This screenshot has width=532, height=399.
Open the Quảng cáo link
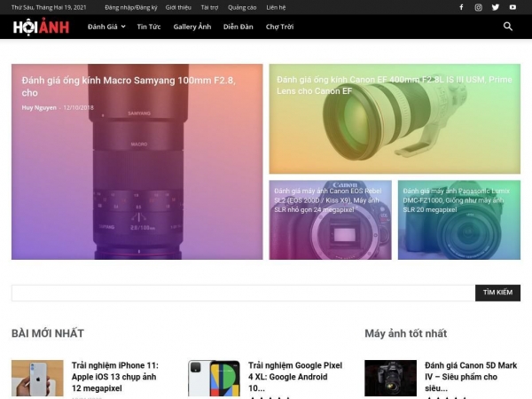[x=242, y=7]
